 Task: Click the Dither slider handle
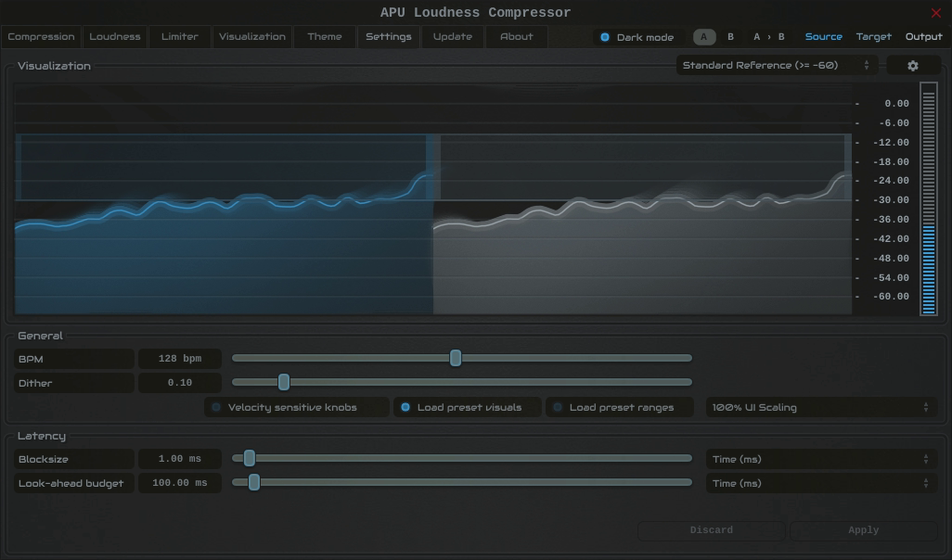pyautogui.click(x=284, y=382)
